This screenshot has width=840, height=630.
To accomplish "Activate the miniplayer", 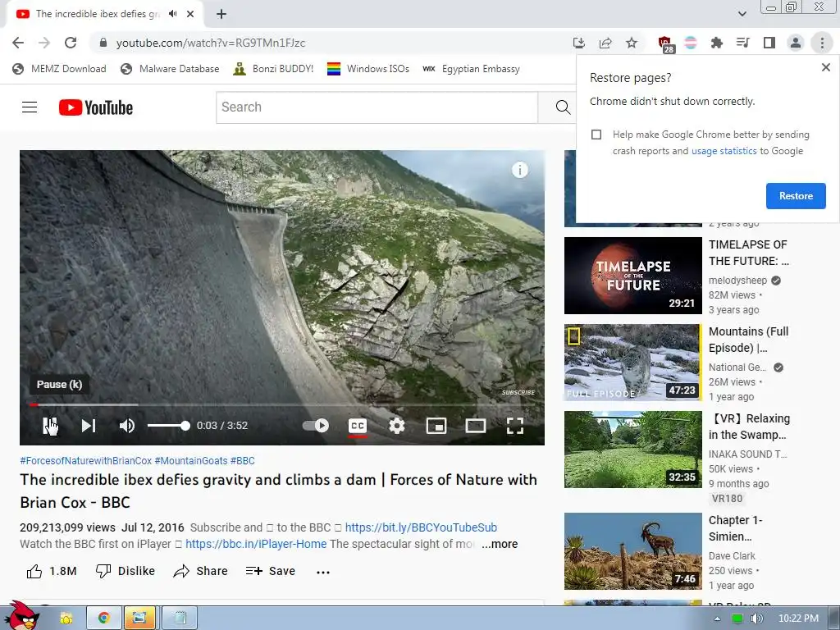I will click(x=436, y=426).
